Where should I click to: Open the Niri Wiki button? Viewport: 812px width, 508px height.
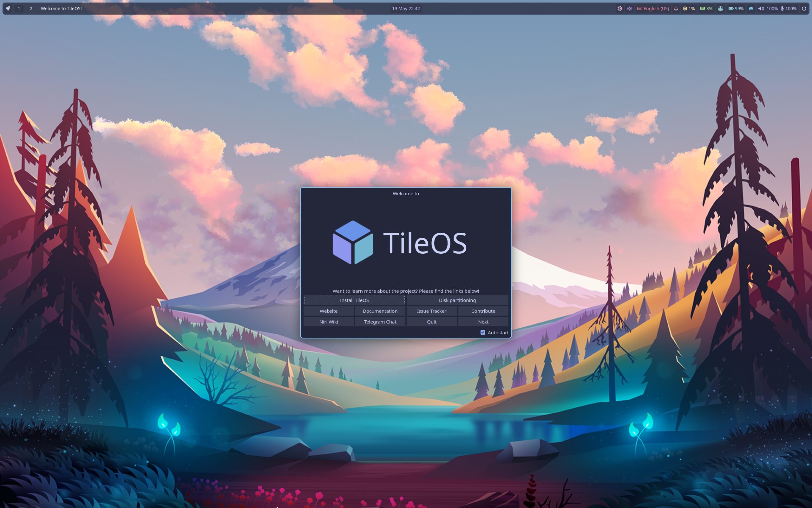[x=329, y=322]
